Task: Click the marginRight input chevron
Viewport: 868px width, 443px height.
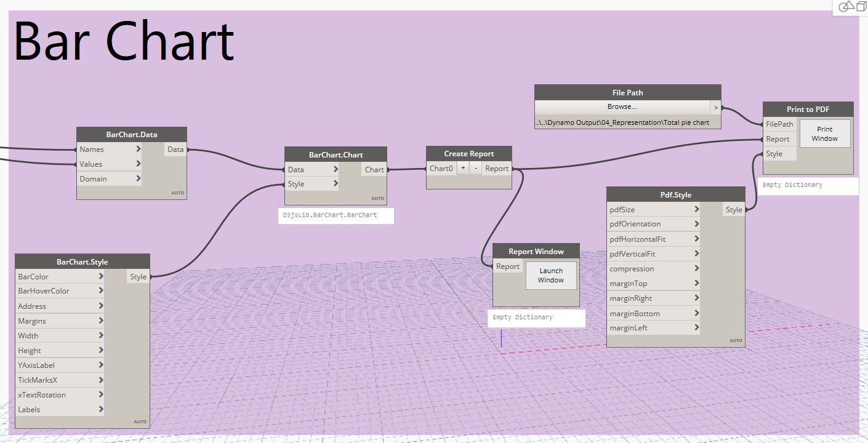Action: point(697,298)
